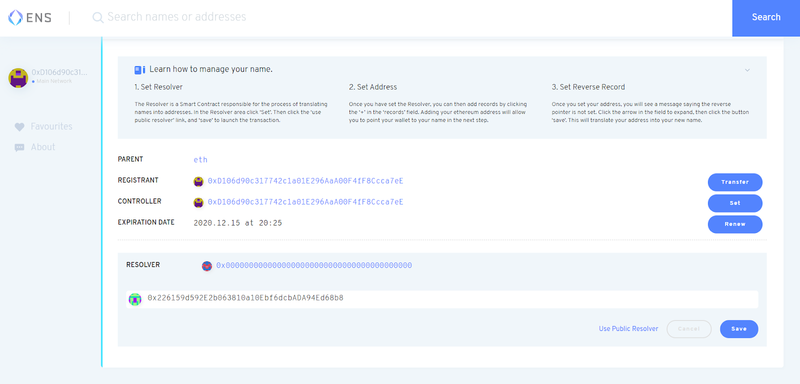The height and width of the screenshot is (384, 800).
Task: Click the Main Network label
Action: click(x=54, y=82)
